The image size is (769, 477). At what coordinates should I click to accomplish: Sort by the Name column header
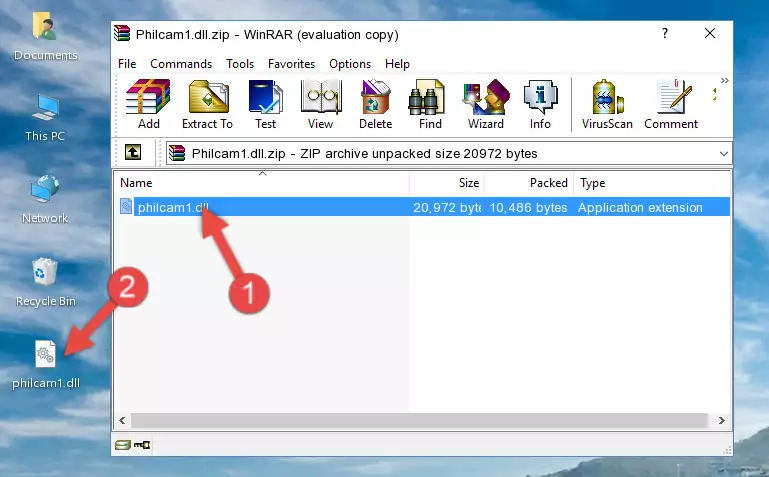[x=262, y=183]
